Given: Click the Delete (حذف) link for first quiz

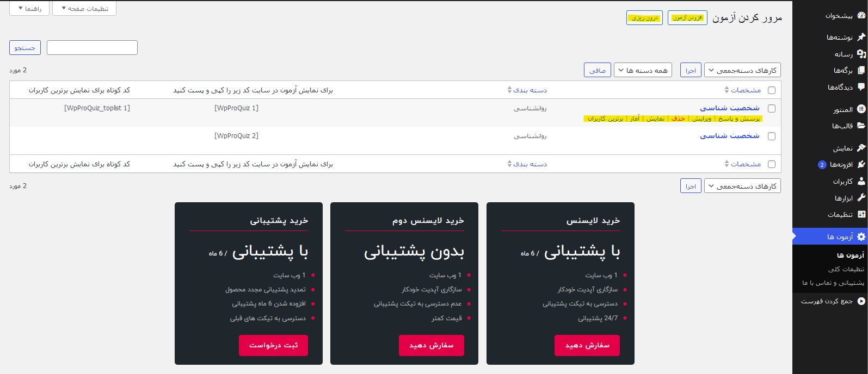Looking at the screenshot, I should [678, 119].
